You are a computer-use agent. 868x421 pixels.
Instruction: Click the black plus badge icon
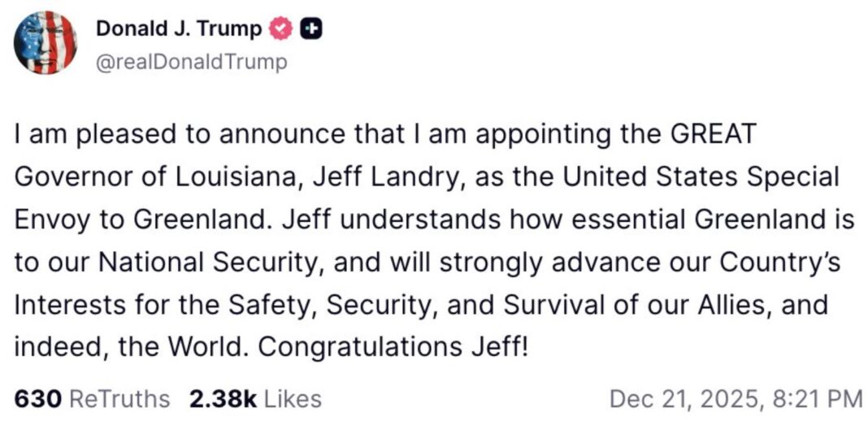[310, 29]
